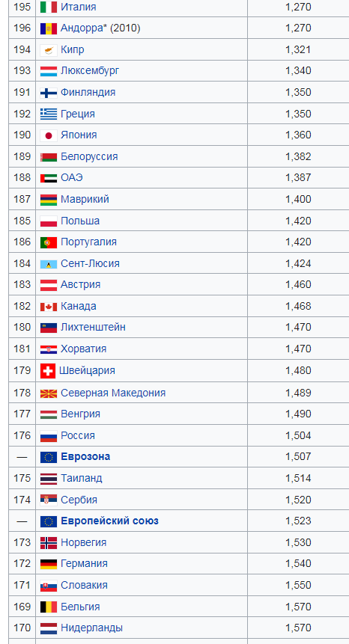Click the Croatia flag icon
The image size is (349, 644).
tap(49, 349)
